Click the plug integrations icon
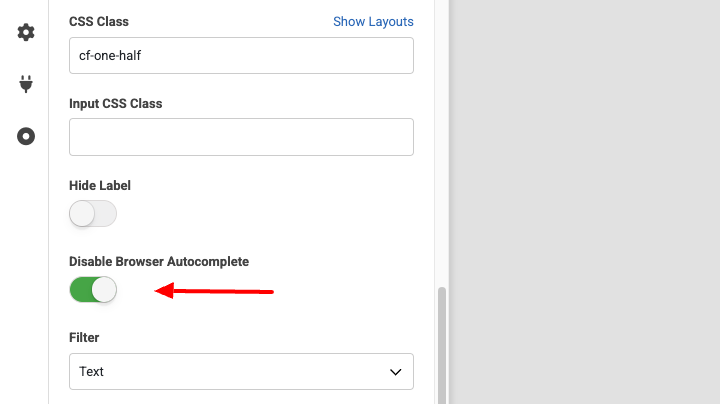The image size is (720, 404). point(26,84)
